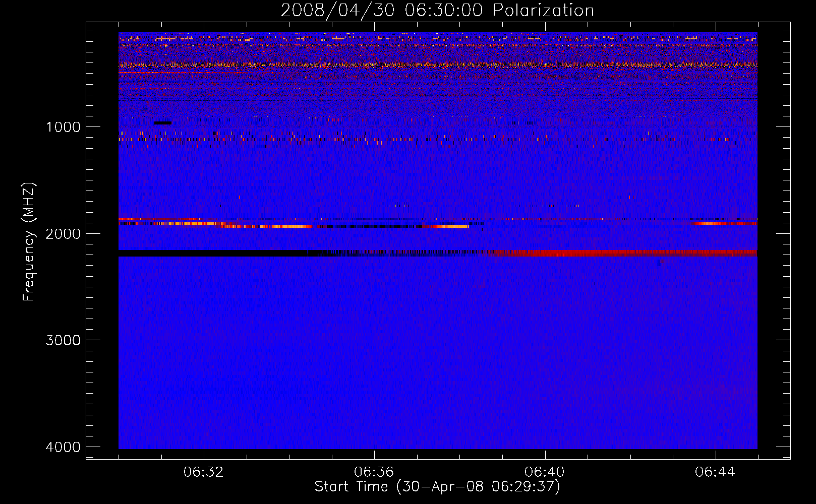Click the 2000 frequency tick label
This screenshot has height=504, width=816.
[63, 234]
